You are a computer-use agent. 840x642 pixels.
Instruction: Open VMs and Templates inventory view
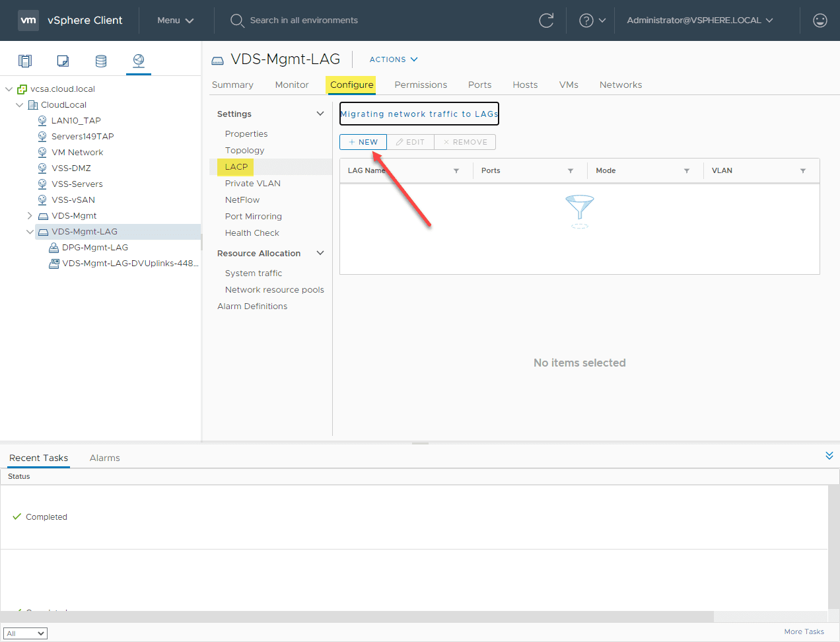(63, 61)
